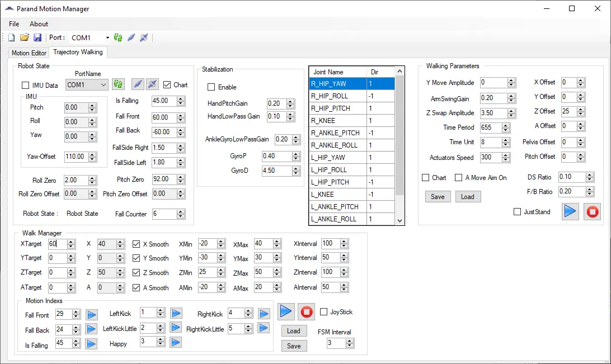The width and height of the screenshot is (611, 364).
Task: Play the Fall Front motion index
Action: pos(92,315)
